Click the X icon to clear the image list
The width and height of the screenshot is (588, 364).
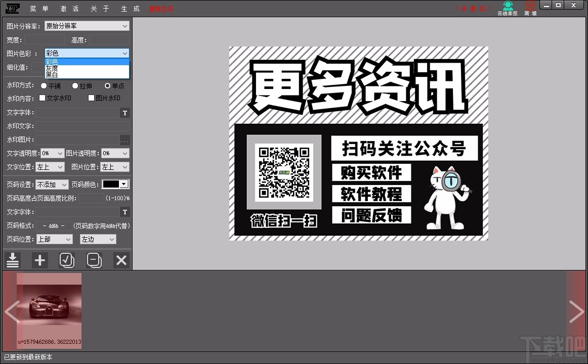[x=121, y=260]
